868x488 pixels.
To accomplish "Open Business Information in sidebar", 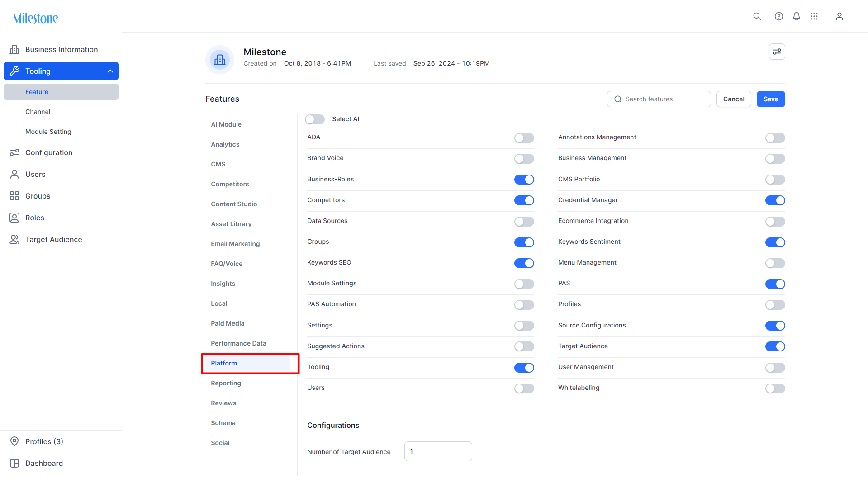I will pyautogui.click(x=61, y=49).
